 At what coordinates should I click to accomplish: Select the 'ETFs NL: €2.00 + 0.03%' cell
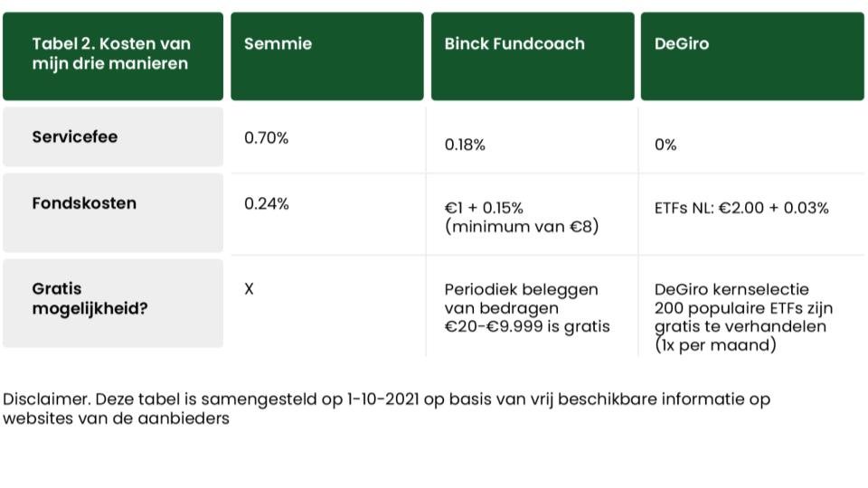coord(741,208)
